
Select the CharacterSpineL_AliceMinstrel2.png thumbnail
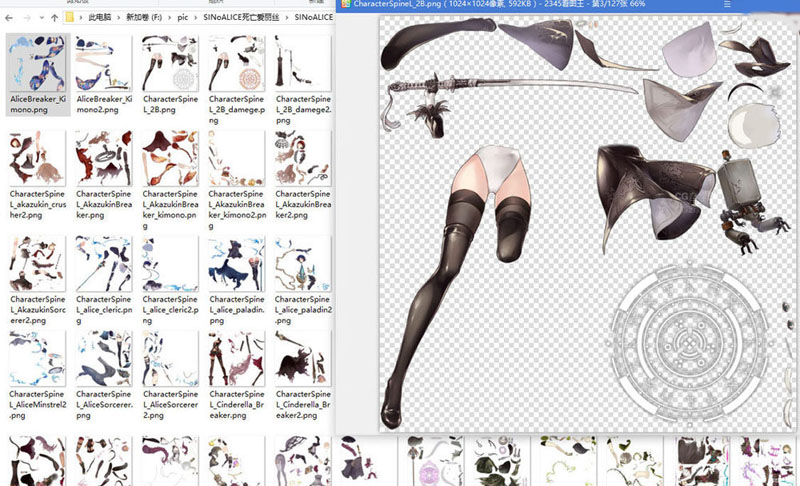(x=37, y=358)
